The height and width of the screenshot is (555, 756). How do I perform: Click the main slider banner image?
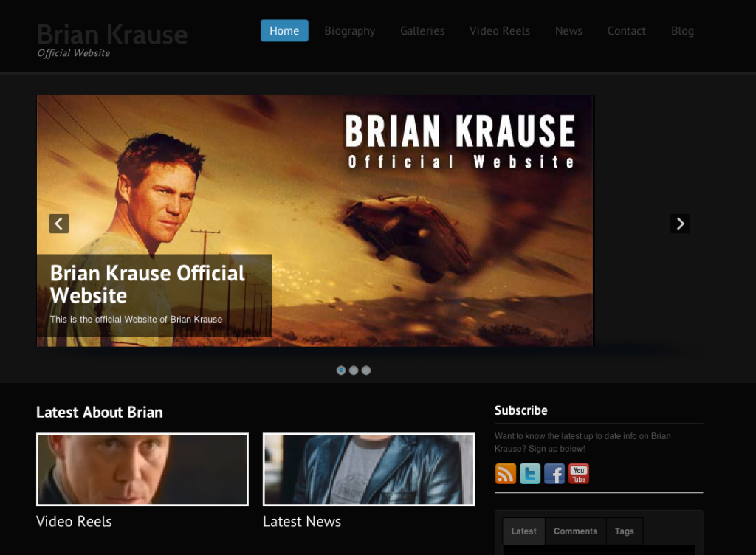[x=315, y=221]
